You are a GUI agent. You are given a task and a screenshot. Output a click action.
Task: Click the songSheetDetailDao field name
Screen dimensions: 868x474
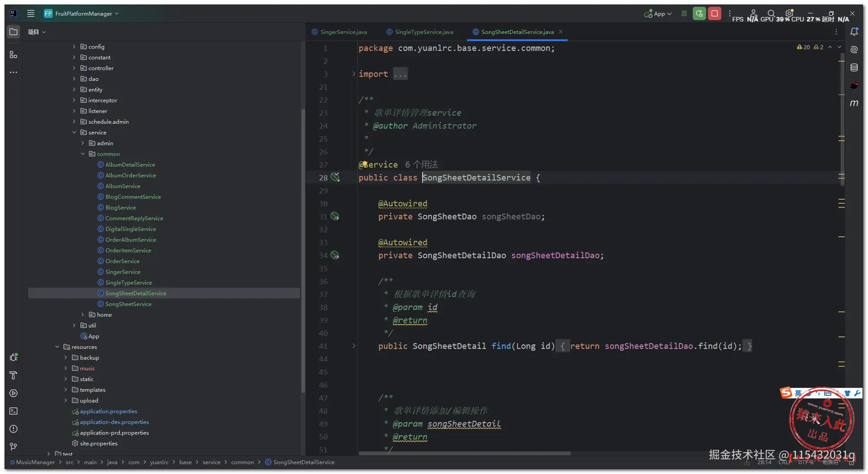click(555, 255)
